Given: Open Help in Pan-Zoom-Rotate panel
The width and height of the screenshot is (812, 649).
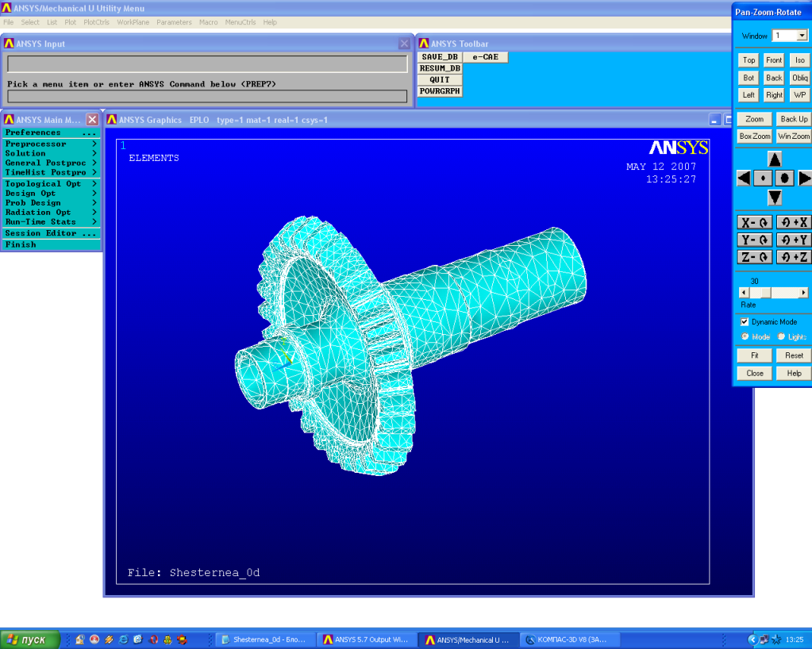Looking at the screenshot, I should click(794, 373).
